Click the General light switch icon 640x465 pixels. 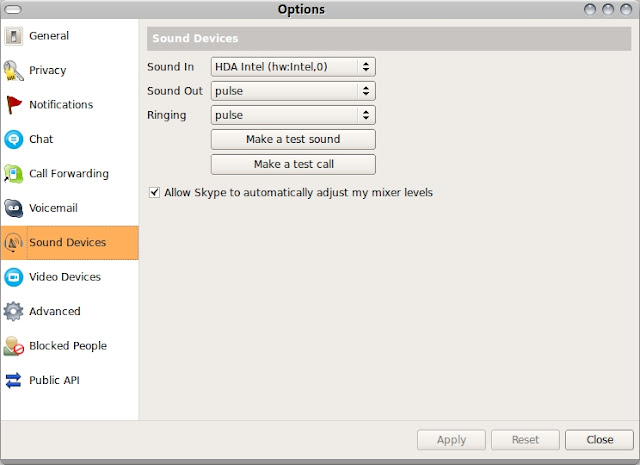point(13,36)
